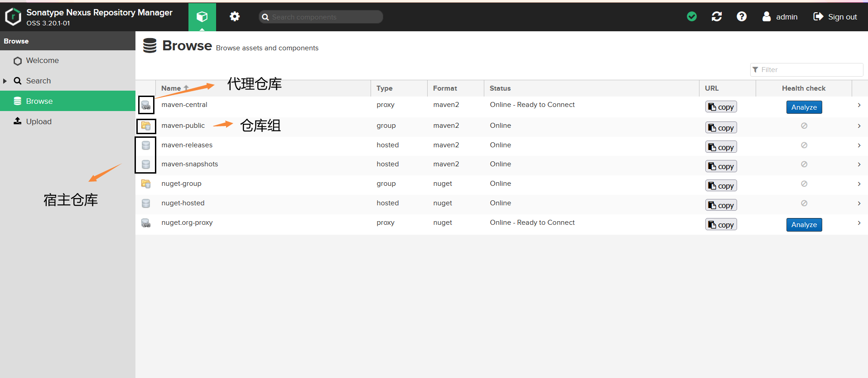Copy the maven-central URL
This screenshot has width=868, height=378.
[x=721, y=107]
